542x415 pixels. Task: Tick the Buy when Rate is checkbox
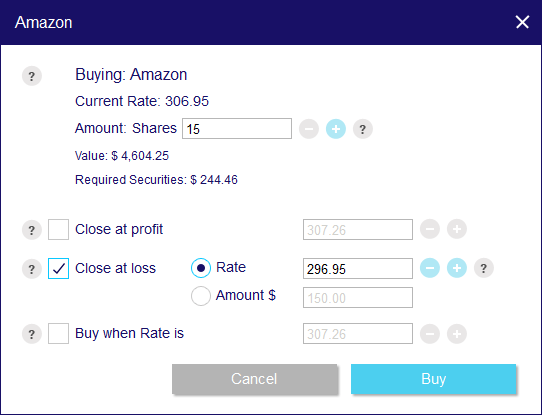pos(58,333)
